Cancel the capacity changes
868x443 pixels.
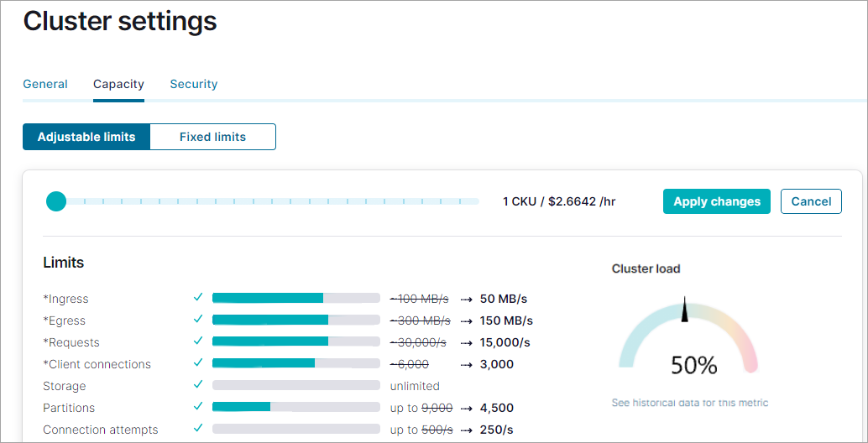[811, 201]
